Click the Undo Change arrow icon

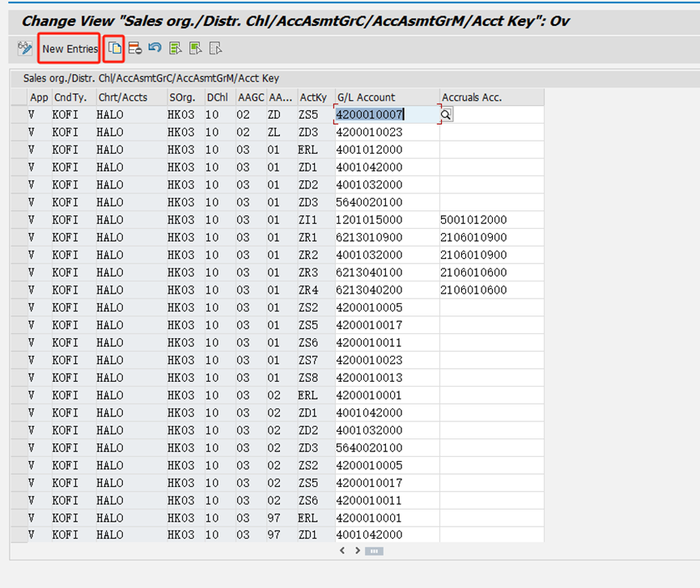point(155,49)
